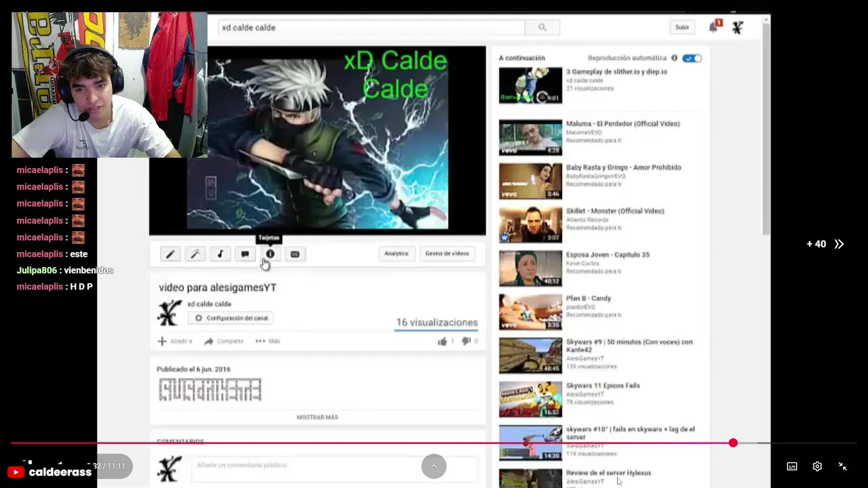Open Esposa Joven - Capítulo 35 title
This screenshot has width=868, height=488.
click(x=608, y=255)
